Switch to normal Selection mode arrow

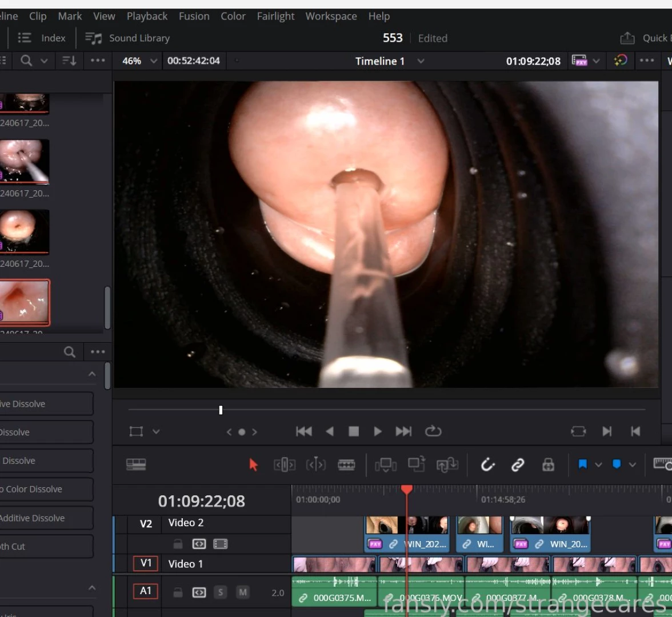pyautogui.click(x=253, y=464)
